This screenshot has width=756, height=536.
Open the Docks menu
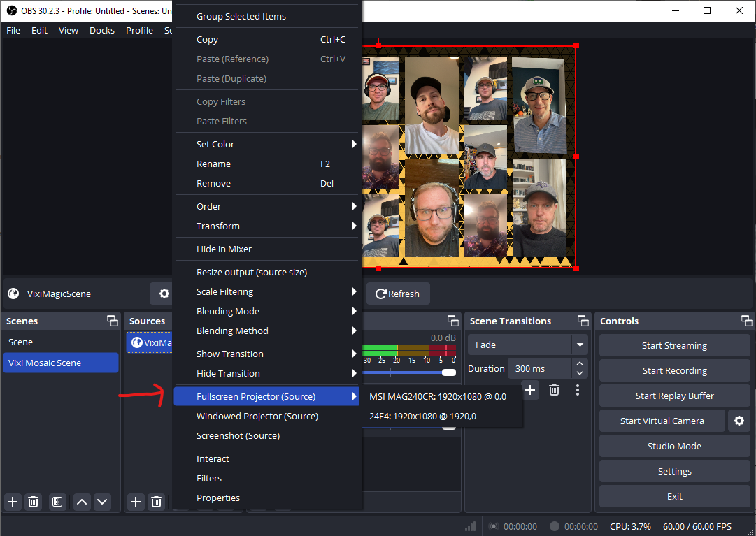(x=102, y=30)
